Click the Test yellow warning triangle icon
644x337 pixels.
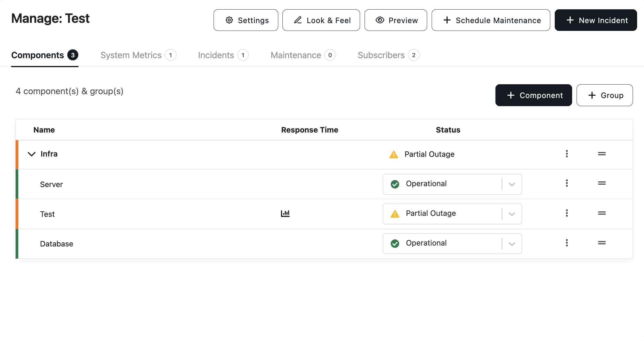395,214
